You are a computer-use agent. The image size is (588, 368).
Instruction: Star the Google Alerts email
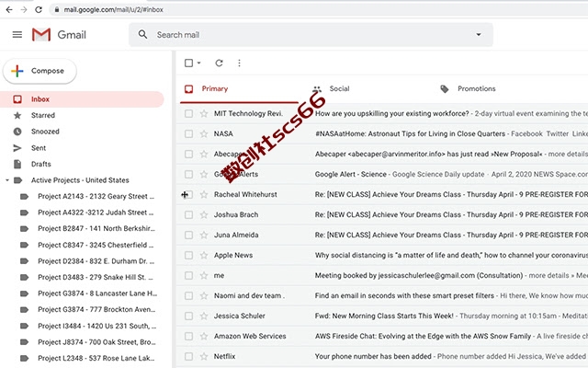tap(204, 174)
